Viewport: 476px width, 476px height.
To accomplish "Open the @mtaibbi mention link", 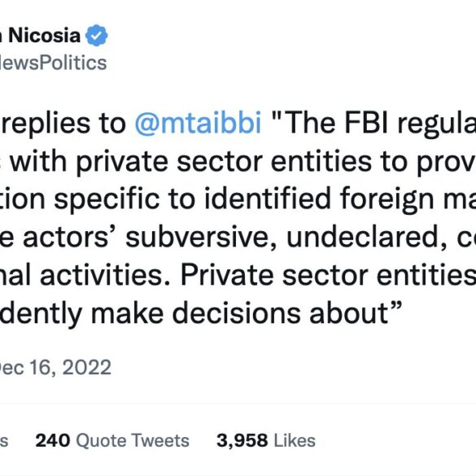I will [198, 123].
